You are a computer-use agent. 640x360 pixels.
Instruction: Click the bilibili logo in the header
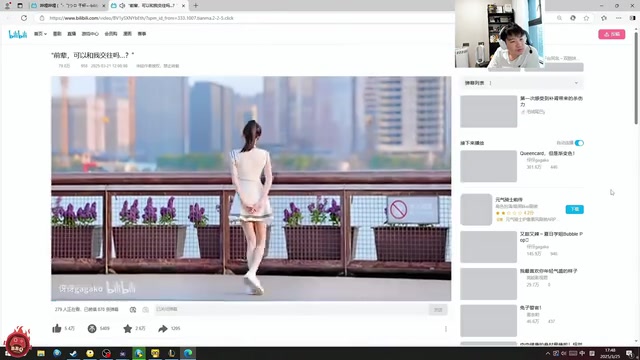click(18, 34)
